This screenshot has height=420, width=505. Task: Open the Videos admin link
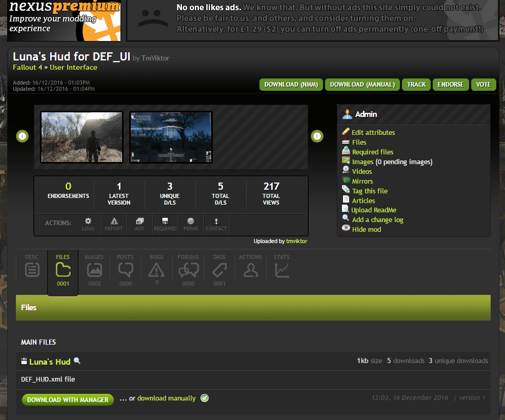click(361, 171)
